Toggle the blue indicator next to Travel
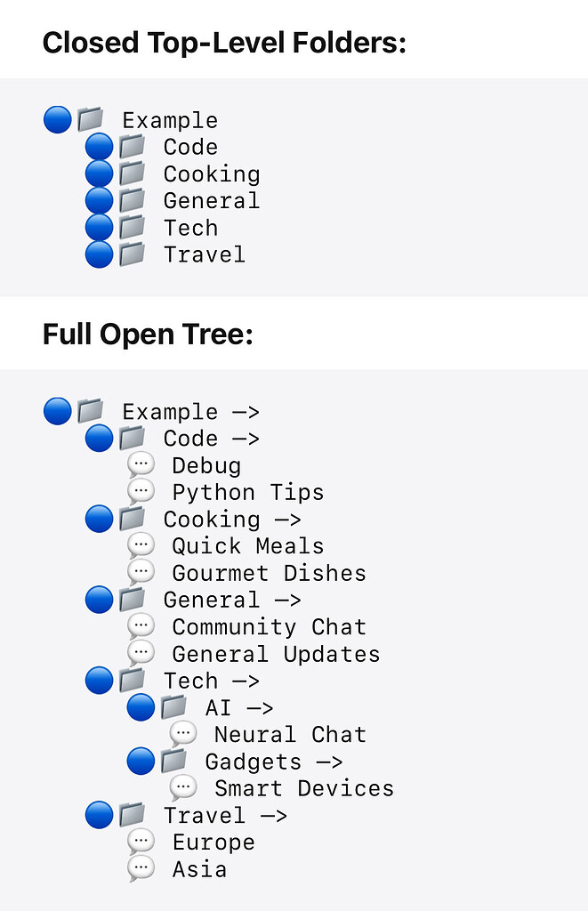This screenshot has height=911, width=588. pyautogui.click(x=99, y=814)
